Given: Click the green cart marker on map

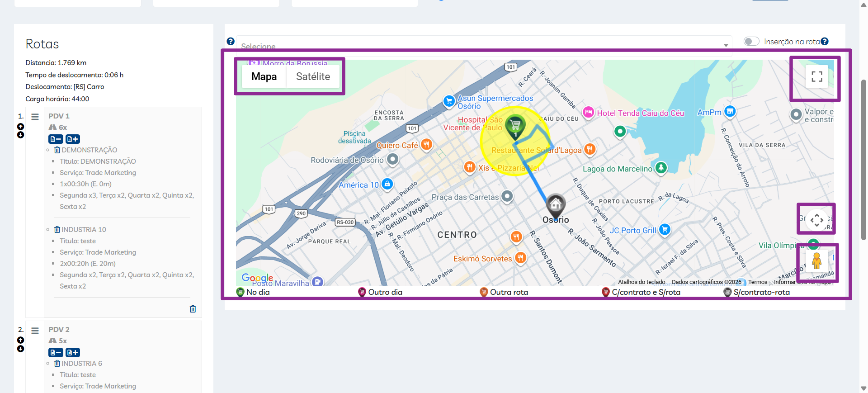Looking at the screenshot, I should click(515, 125).
